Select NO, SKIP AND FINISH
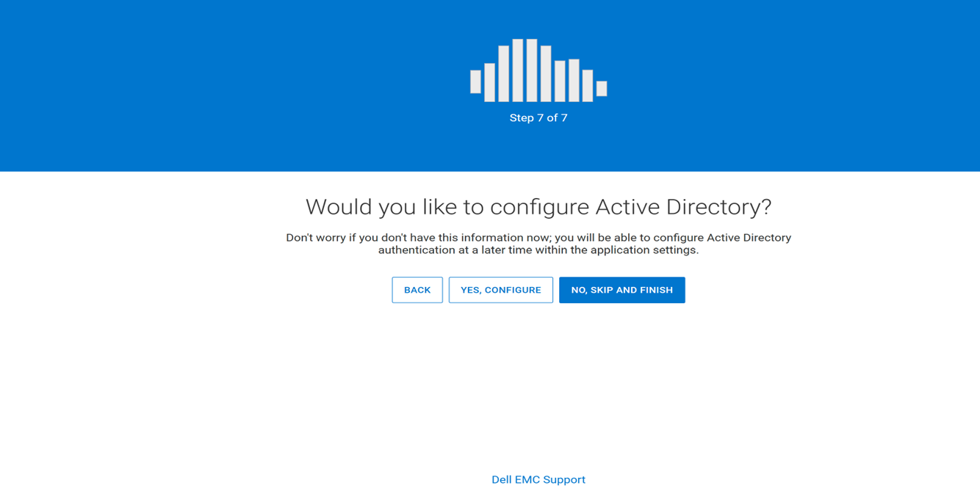The width and height of the screenshot is (980, 494). [622, 290]
